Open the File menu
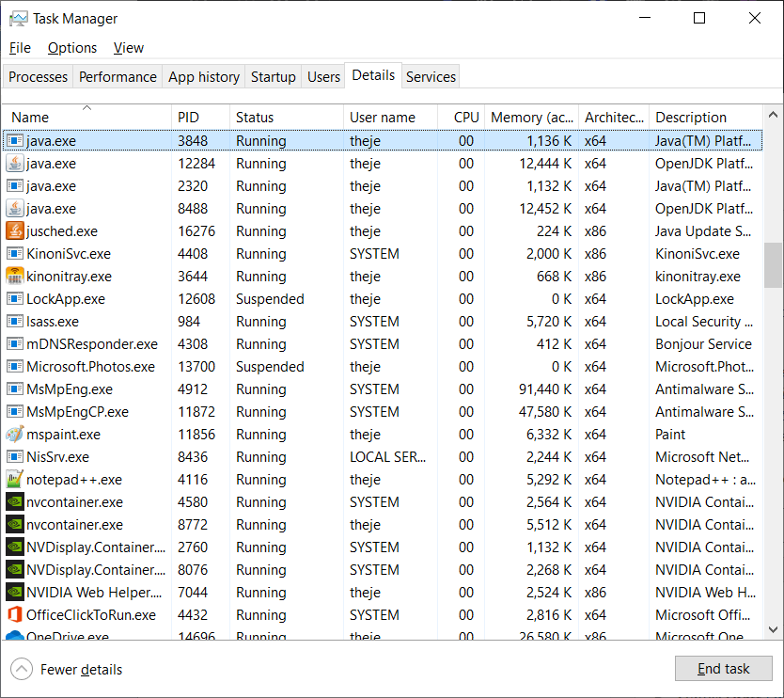 click(20, 48)
